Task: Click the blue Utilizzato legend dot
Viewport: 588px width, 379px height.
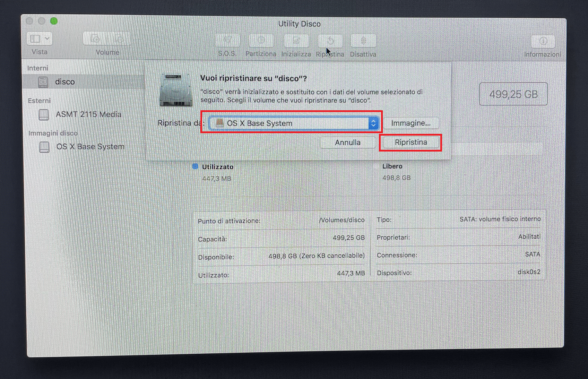Action: [x=195, y=166]
